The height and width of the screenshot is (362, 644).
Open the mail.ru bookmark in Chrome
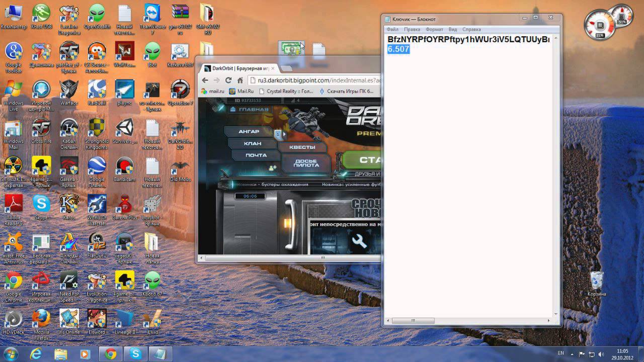pyautogui.click(x=213, y=91)
